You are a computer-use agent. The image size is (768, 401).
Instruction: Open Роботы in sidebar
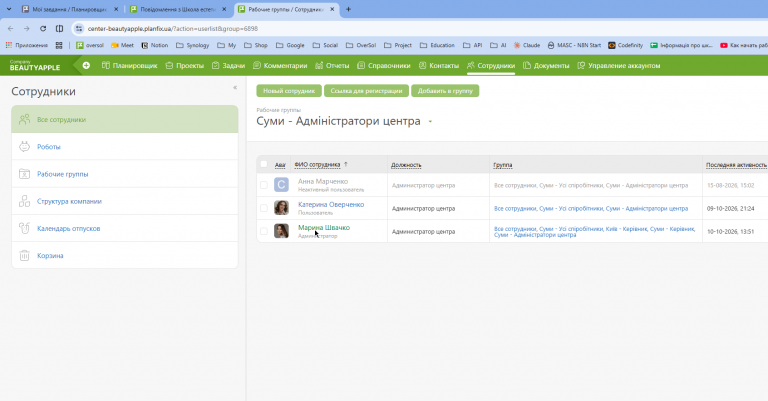pos(125,146)
